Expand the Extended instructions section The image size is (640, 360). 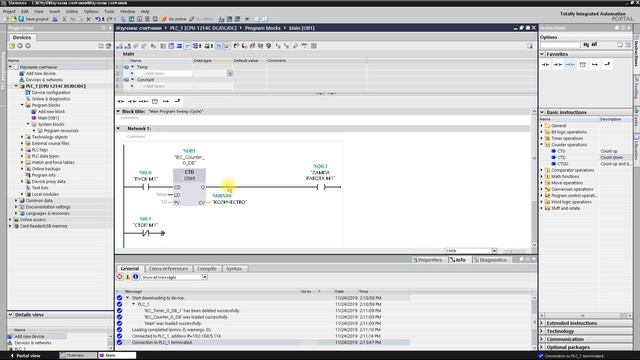tap(542, 323)
